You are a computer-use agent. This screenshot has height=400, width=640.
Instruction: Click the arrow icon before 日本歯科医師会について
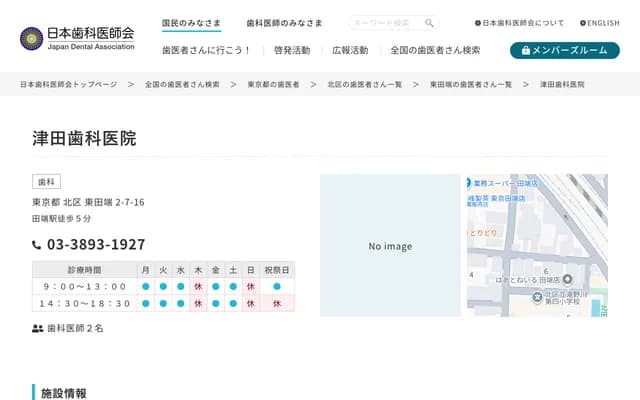click(478, 23)
